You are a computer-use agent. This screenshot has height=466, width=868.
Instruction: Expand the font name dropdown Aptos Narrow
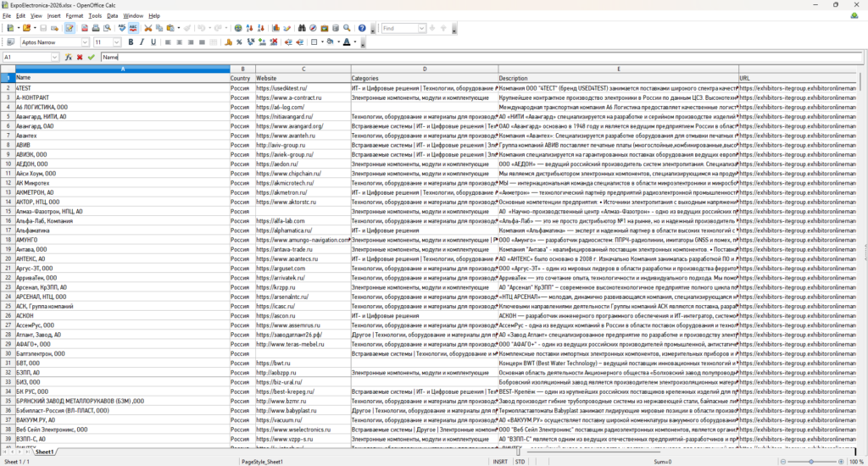(x=85, y=42)
